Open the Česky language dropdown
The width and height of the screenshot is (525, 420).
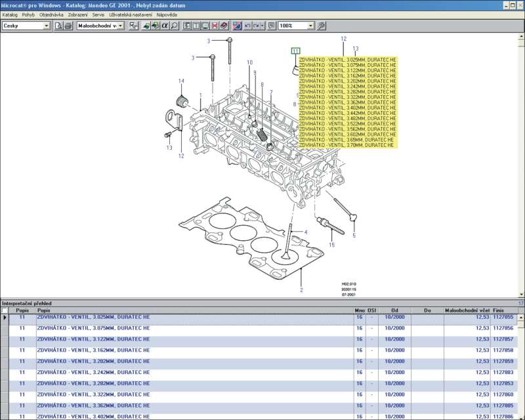pos(46,26)
